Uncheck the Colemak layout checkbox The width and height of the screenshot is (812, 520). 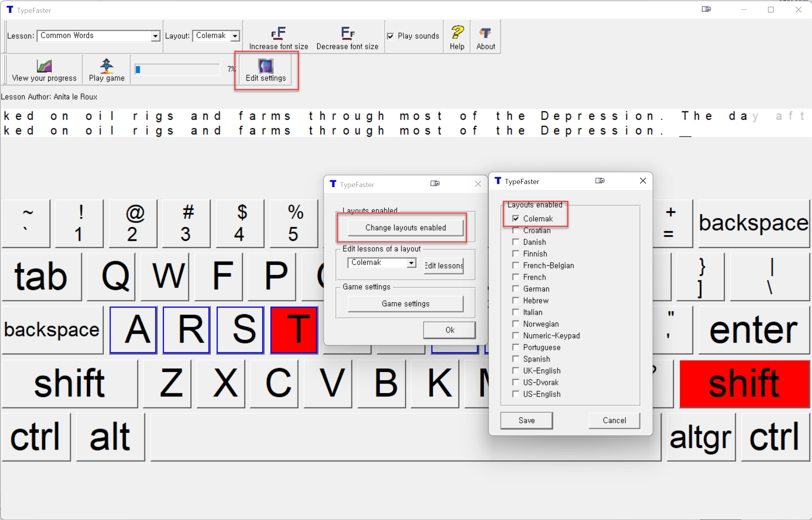(x=516, y=219)
